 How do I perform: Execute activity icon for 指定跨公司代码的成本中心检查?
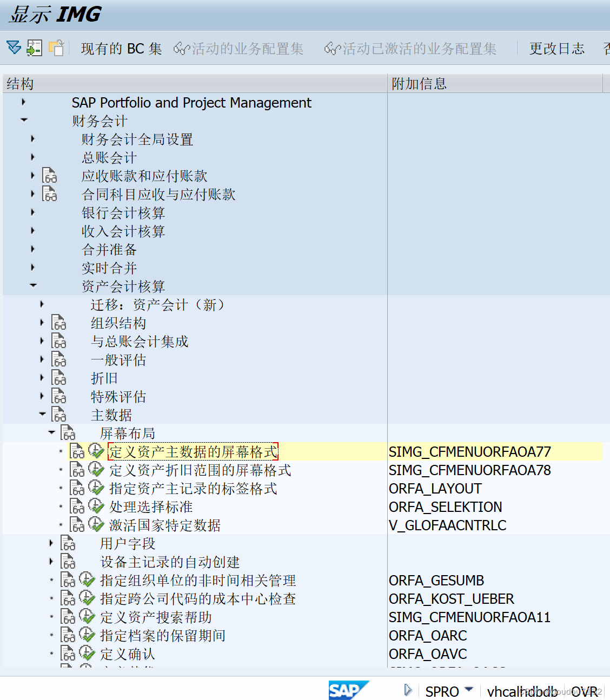point(87,598)
